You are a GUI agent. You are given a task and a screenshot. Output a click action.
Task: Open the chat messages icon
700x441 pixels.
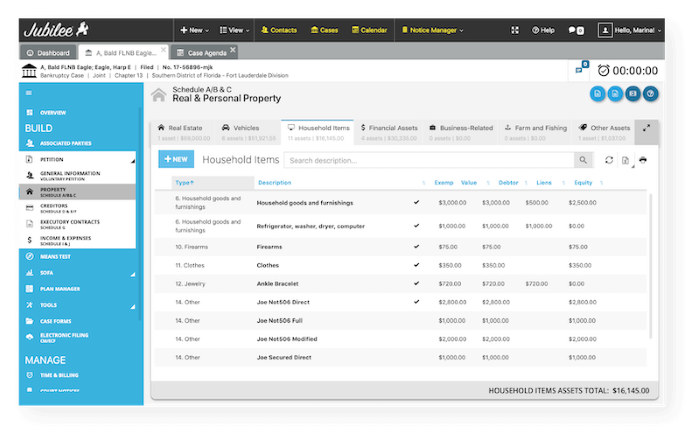[x=576, y=30]
